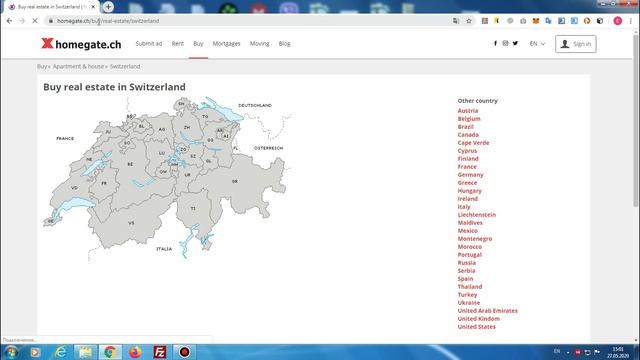This screenshot has width=640, height=360.
Task: Open Windows Start menu
Action: 11,352
